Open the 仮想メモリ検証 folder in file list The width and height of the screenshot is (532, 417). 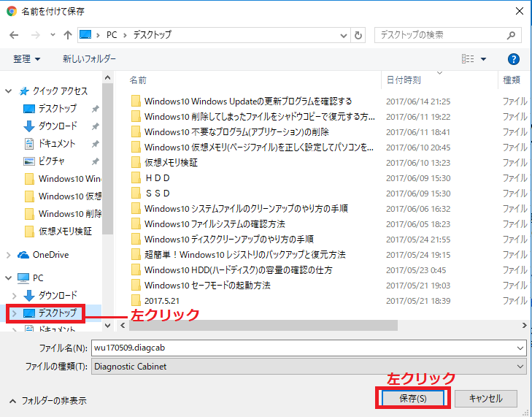click(x=170, y=162)
